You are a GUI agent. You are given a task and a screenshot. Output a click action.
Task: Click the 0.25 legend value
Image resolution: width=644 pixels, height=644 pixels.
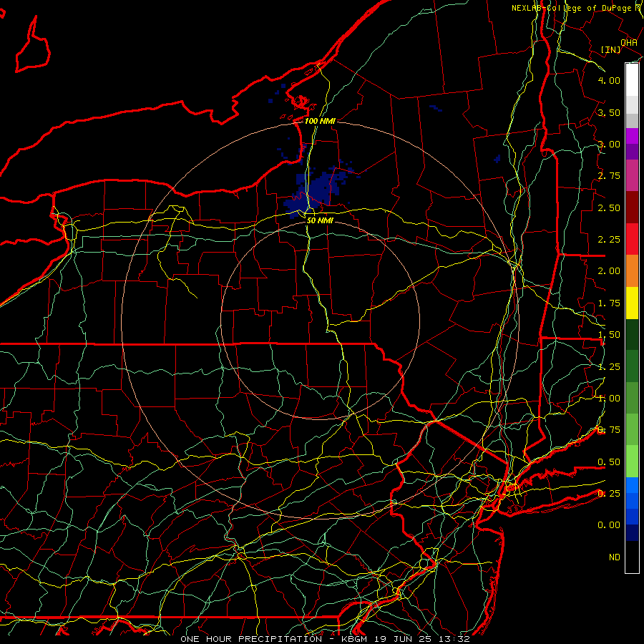coord(609,493)
